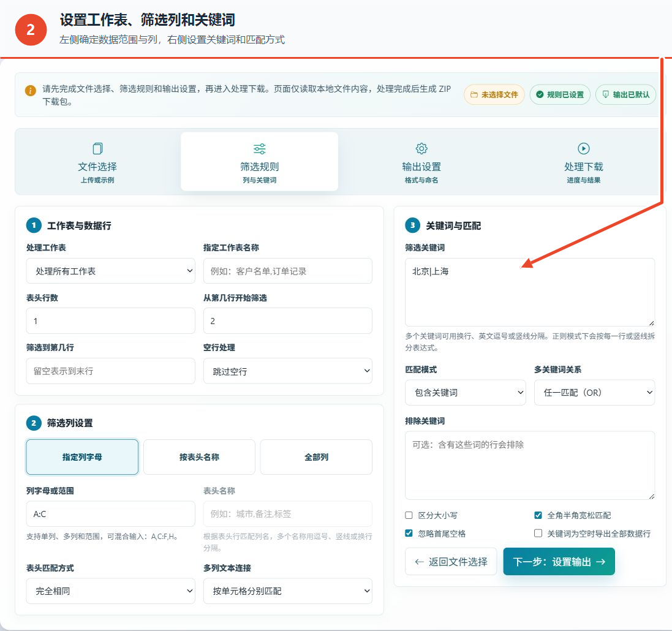Switch to the 筛选规则 tab

point(259,162)
